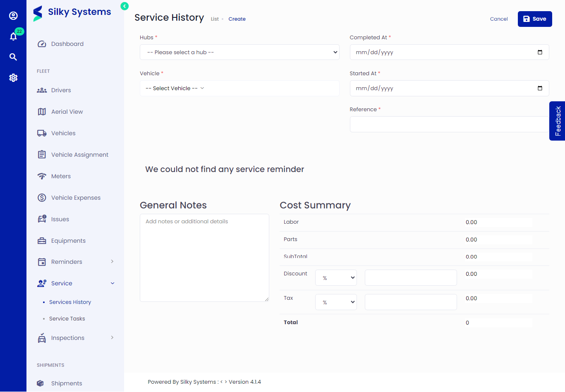Image resolution: width=565 pixels, height=392 pixels.
Task: Select the Drivers icon in the sidebar
Action: (x=42, y=90)
